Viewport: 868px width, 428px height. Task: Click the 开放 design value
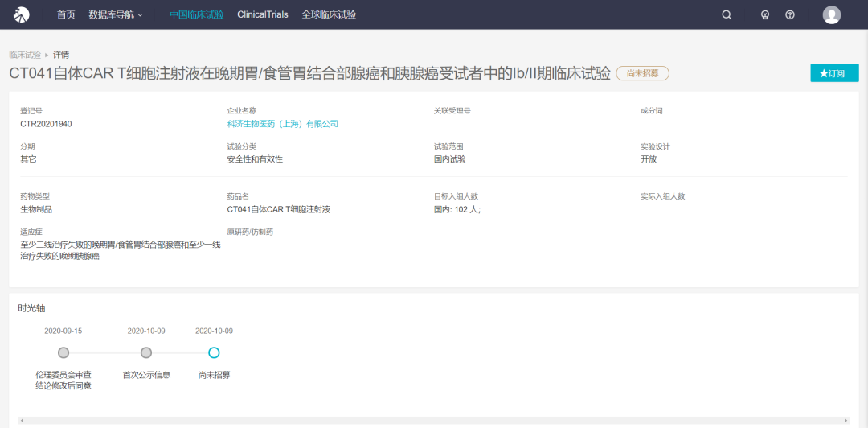(x=649, y=159)
